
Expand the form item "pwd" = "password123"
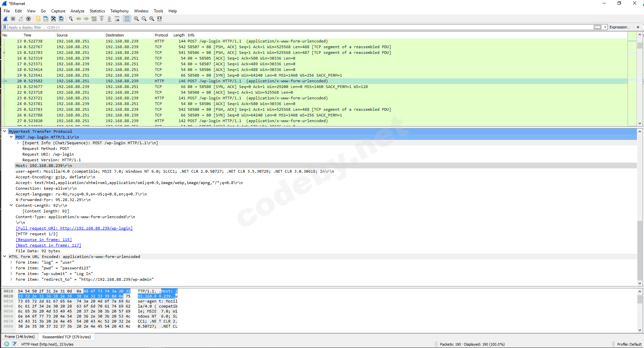11,268
